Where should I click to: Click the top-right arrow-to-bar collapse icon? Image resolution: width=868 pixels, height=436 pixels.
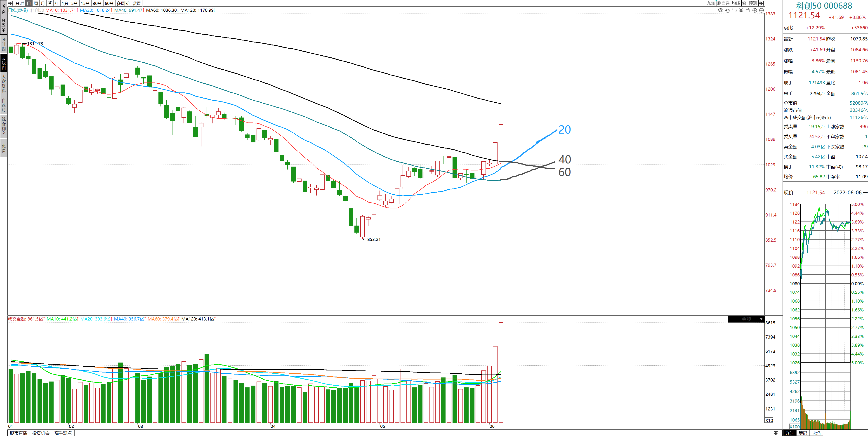[x=761, y=3]
